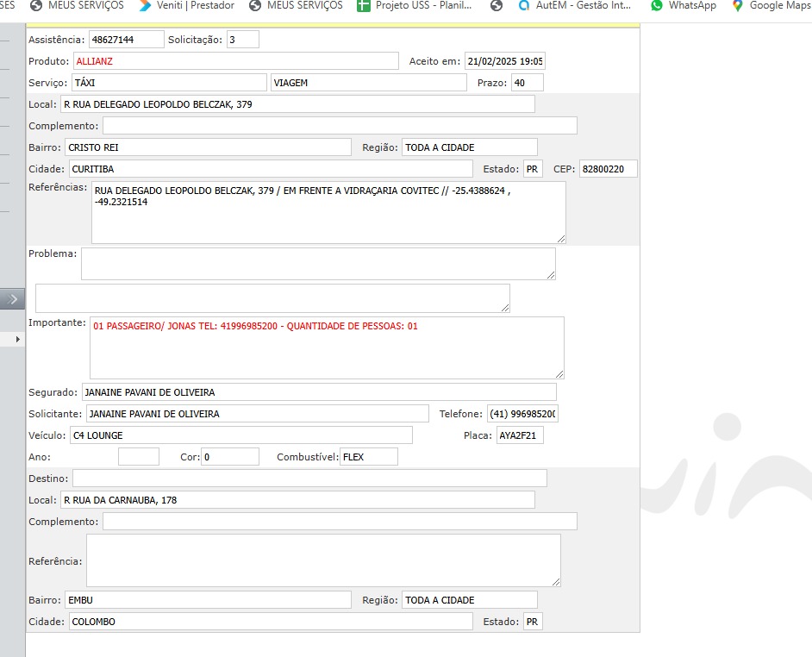Open the Projeto USS - Planil... sheets bookmark

415,5
